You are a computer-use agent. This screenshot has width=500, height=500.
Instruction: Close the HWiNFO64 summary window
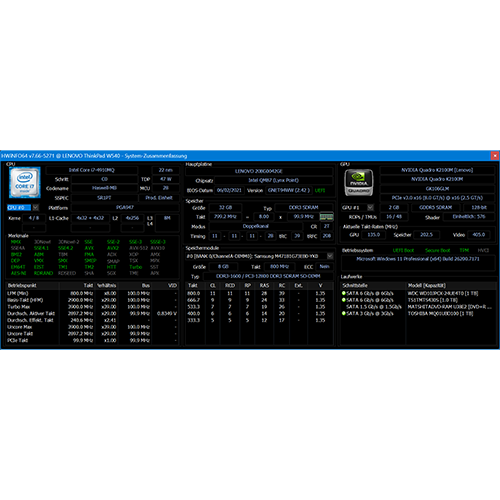[495, 156]
